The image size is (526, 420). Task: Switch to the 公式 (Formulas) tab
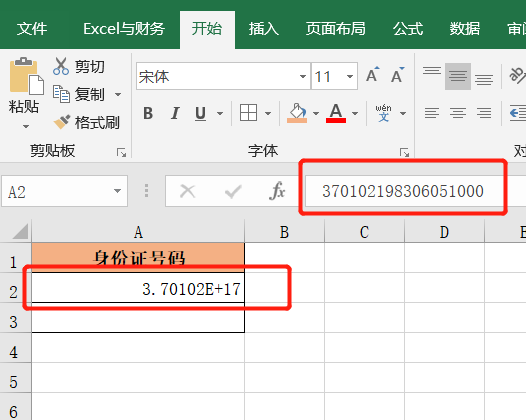coord(408,29)
